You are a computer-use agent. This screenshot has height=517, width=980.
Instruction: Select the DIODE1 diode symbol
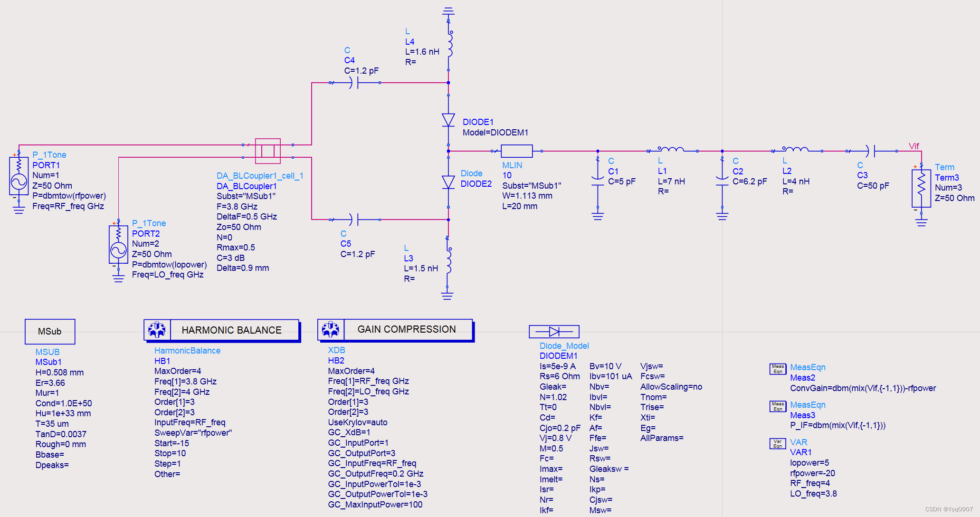point(448,120)
